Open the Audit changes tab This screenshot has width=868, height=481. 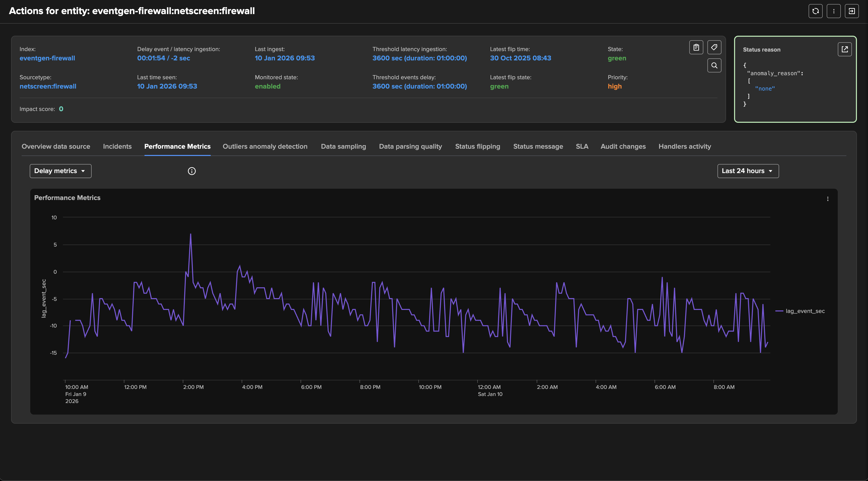click(623, 146)
